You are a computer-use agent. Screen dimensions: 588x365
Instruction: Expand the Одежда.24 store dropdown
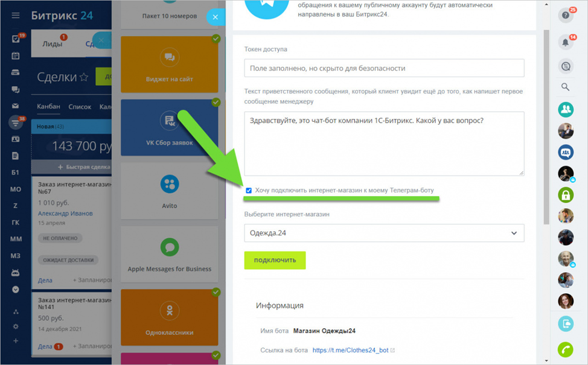pyautogui.click(x=384, y=233)
